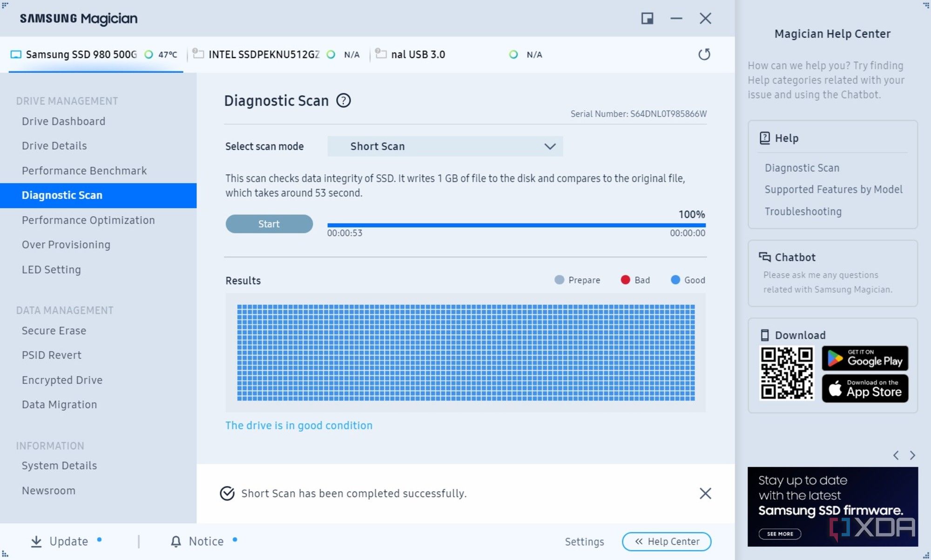Open Newsroom page
This screenshot has width=931, height=560.
tap(48, 491)
